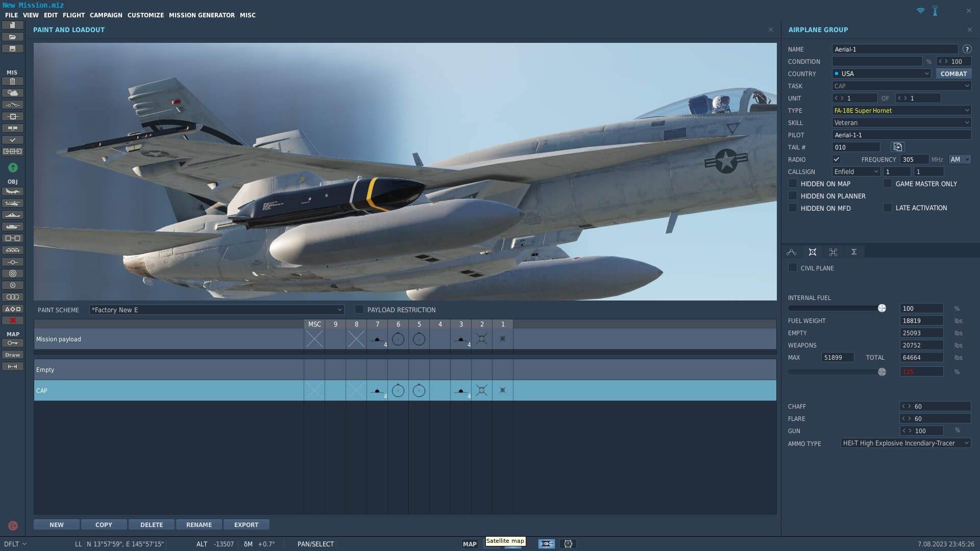The height and width of the screenshot is (551, 980).
Task: Open the CUSTOMIZE menu
Action: [x=145, y=15]
